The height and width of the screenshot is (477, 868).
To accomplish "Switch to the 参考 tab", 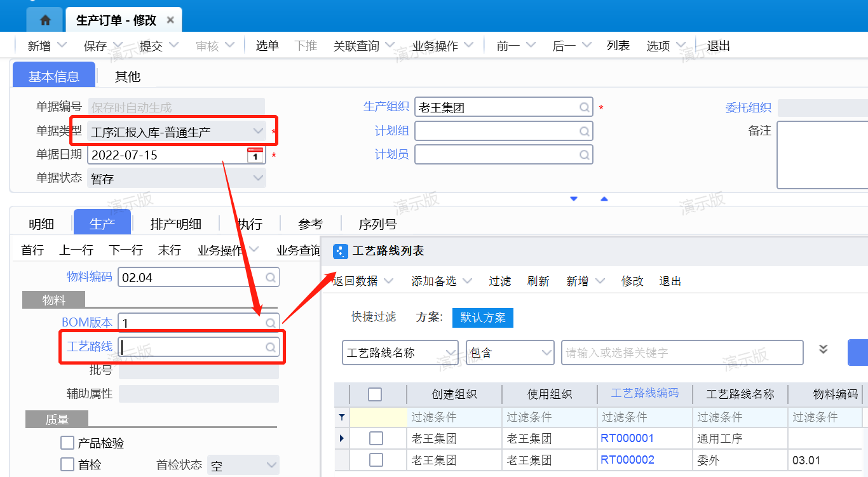I will (311, 224).
